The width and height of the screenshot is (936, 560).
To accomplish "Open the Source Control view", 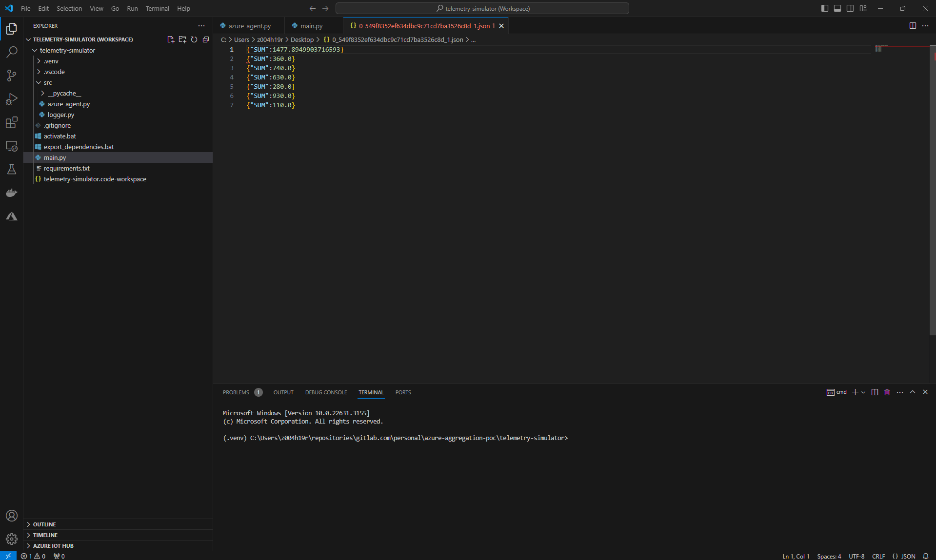I will (x=11, y=76).
